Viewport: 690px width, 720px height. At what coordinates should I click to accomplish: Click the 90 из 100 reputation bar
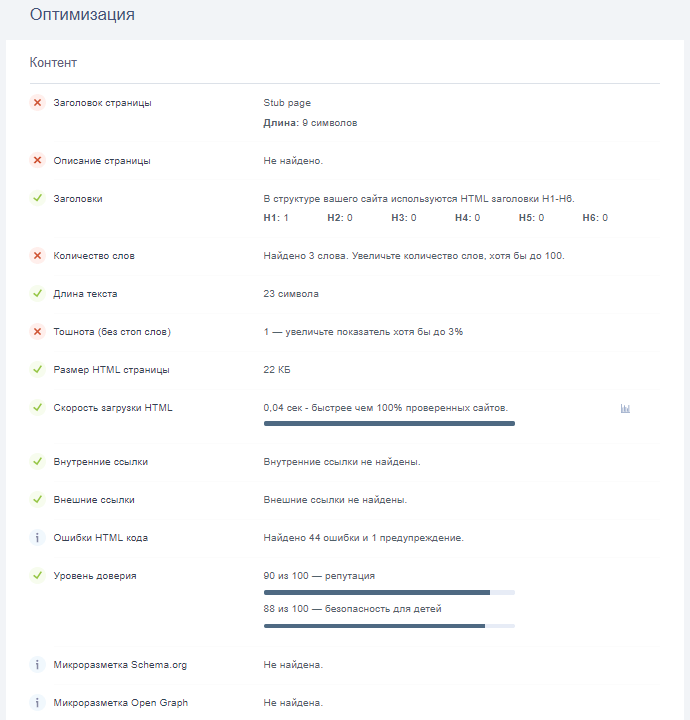coord(389,592)
